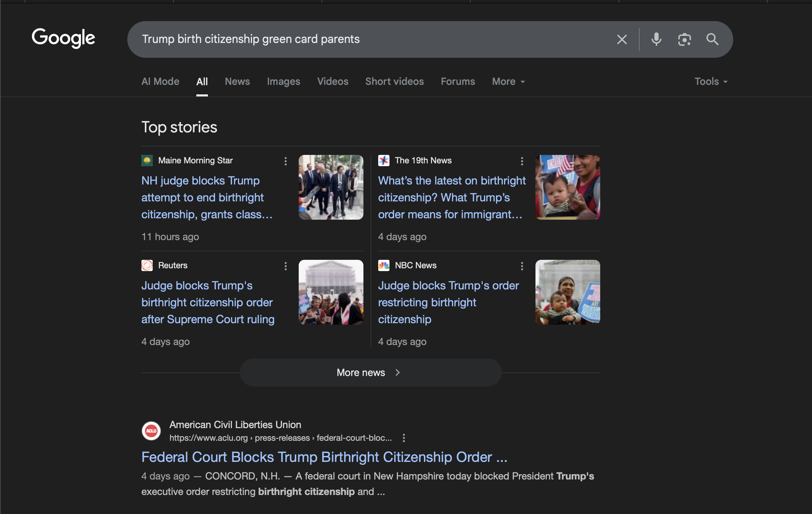Start voice search with the microphone icon
The width and height of the screenshot is (812, 514).
point(656,39)
